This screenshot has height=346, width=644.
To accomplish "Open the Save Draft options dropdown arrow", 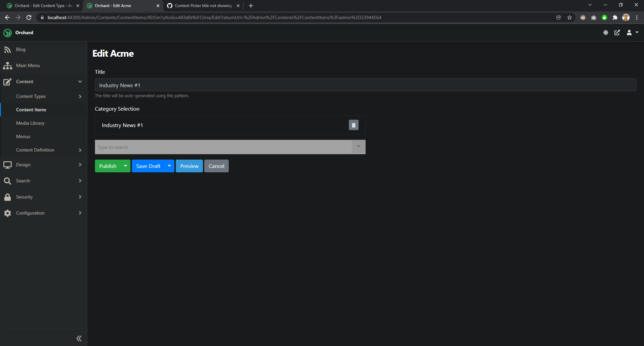I will (169, 166).
